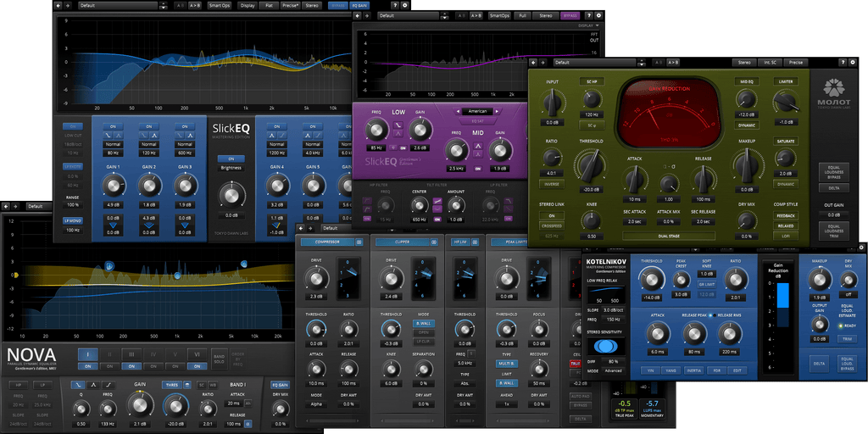Click redo arrow in Molot toolbar
The width and height of the screenshot is (868, 434).
click(x=543, y=63)
